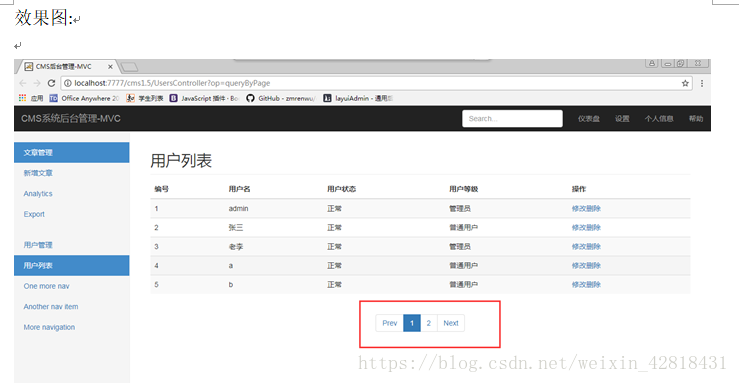Open Analytics sidebar link

[38, 194]
